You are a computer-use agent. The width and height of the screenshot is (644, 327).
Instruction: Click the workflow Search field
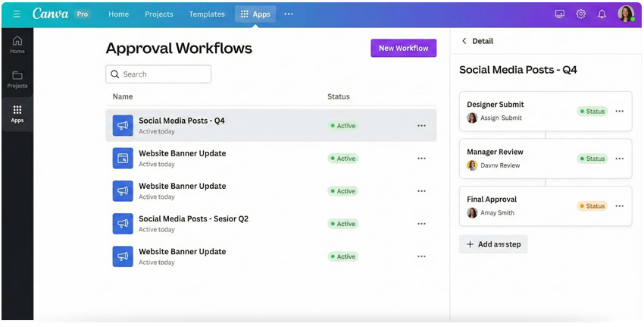pos(158,74)
